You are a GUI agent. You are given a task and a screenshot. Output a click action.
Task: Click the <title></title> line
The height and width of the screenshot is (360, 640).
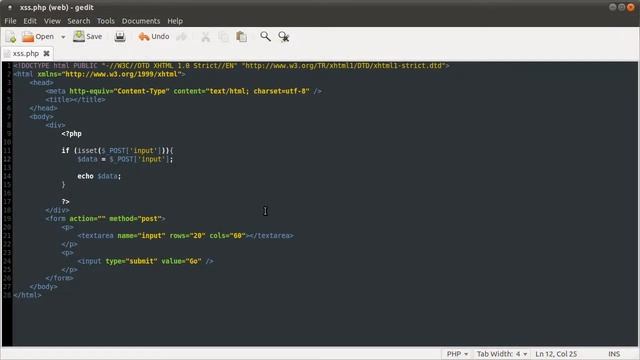coord(76,100)
